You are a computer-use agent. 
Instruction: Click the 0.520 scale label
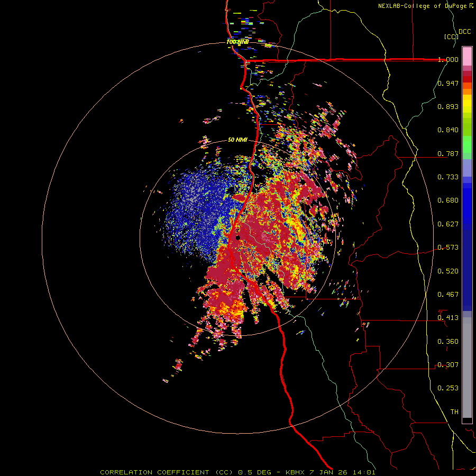pos(448,271)
